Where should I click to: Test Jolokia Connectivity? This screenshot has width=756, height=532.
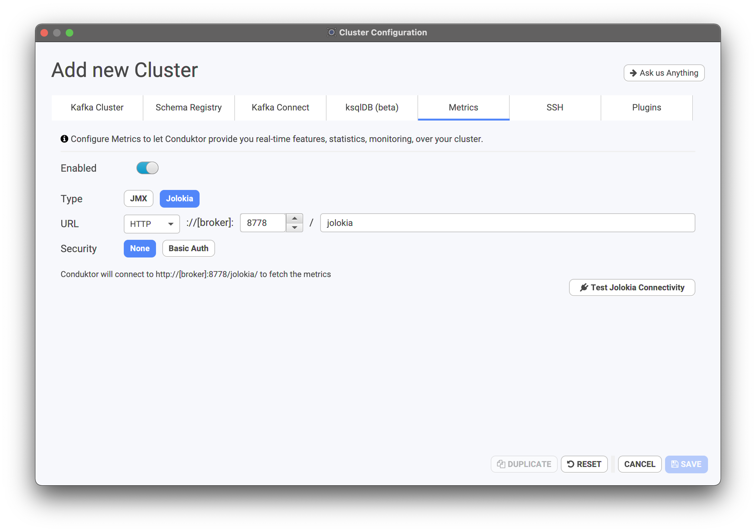coord(632,287)
